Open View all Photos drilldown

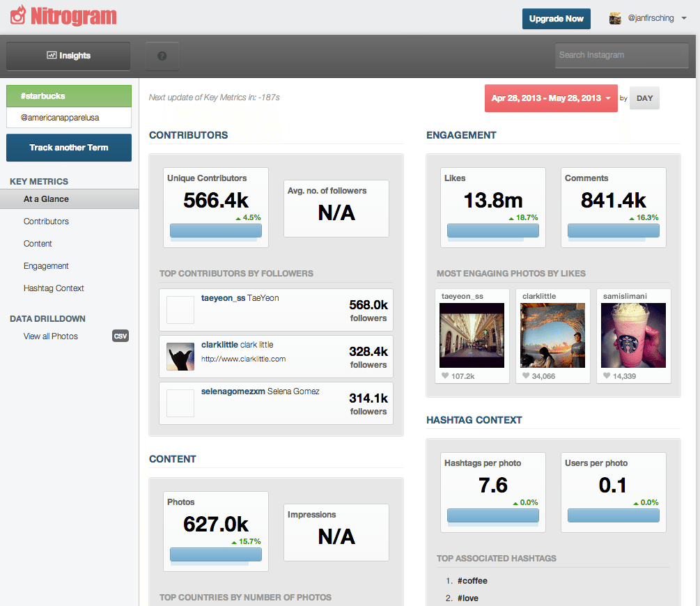[50, 336]
